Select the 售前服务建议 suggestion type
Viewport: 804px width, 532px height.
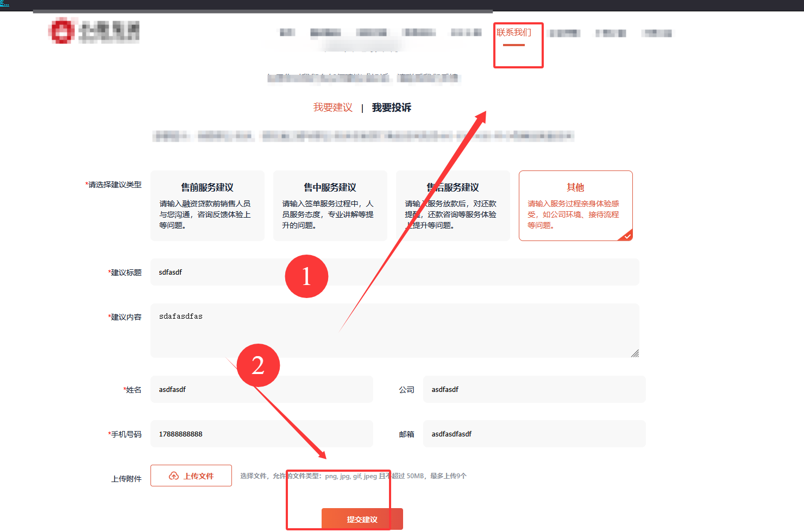(207, 206)
